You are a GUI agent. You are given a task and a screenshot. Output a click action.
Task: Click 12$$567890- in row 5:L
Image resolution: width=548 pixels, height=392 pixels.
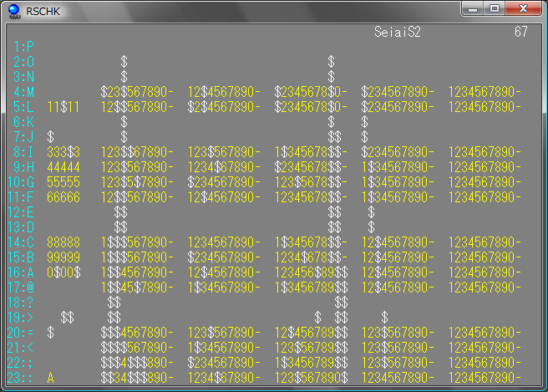pyautogui.click(x=137, y=107)
